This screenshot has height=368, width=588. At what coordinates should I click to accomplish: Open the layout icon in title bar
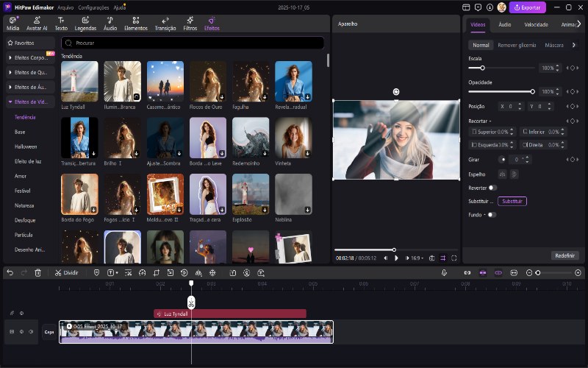click(x=466, y=7)
